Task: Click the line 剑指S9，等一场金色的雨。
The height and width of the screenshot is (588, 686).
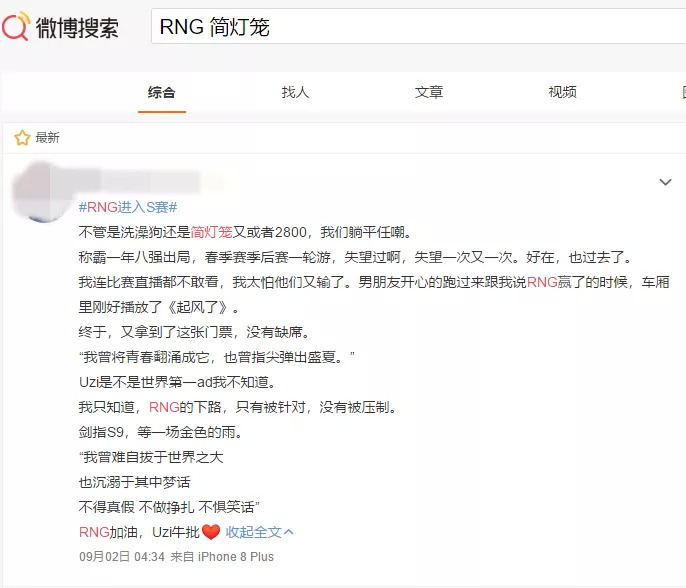Action: [x=160, y=432]
